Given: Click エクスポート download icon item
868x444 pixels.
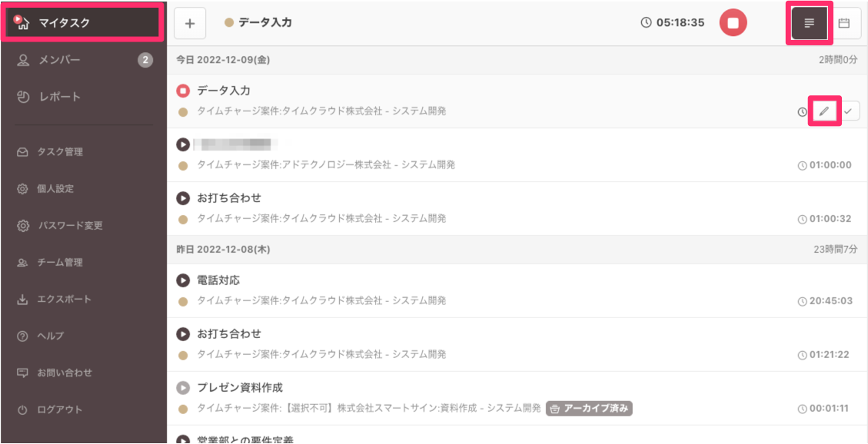Looking at the screenshot, I should [x=64, y=300].
